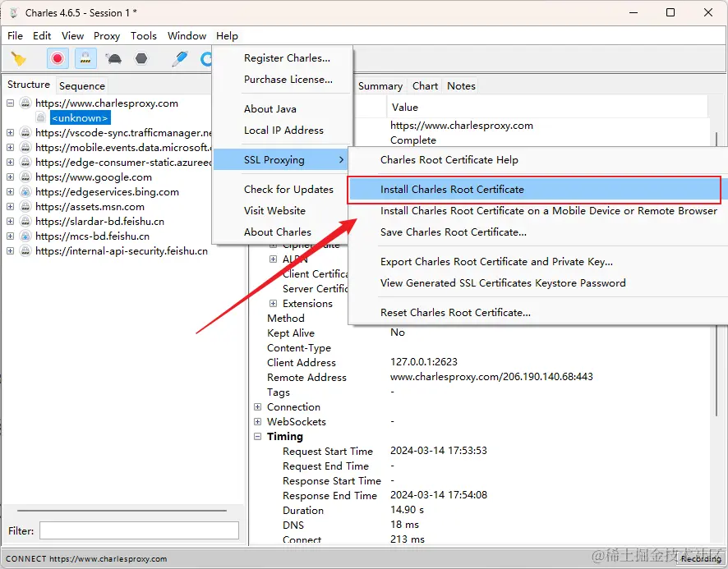Screen dimensions: 728x569
Task: Expand the Connection row
Action: click(258, 407)
